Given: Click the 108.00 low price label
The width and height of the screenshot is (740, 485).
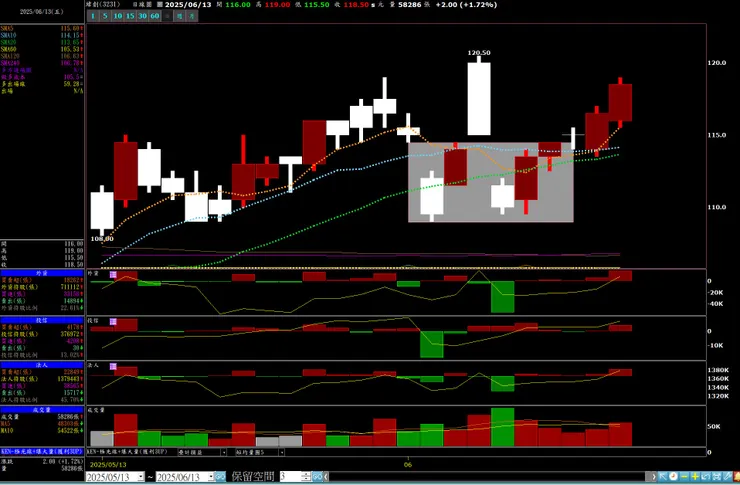Looking at the screenshot, I should coord(102,239).
